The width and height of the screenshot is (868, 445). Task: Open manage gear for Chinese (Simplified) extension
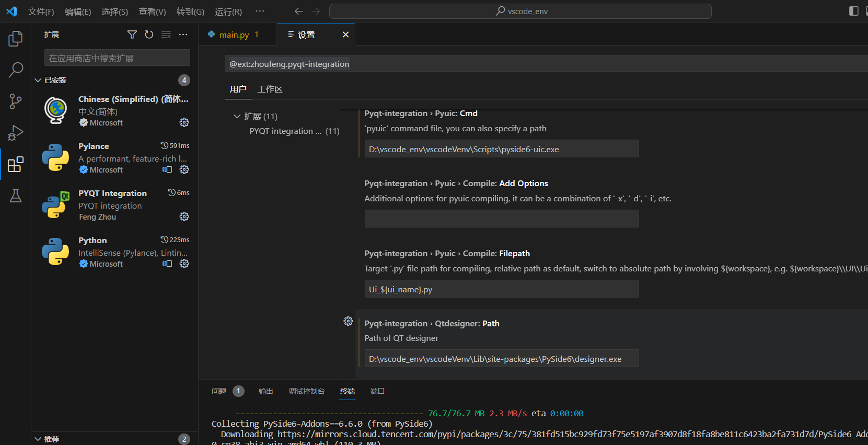[184, 122]
